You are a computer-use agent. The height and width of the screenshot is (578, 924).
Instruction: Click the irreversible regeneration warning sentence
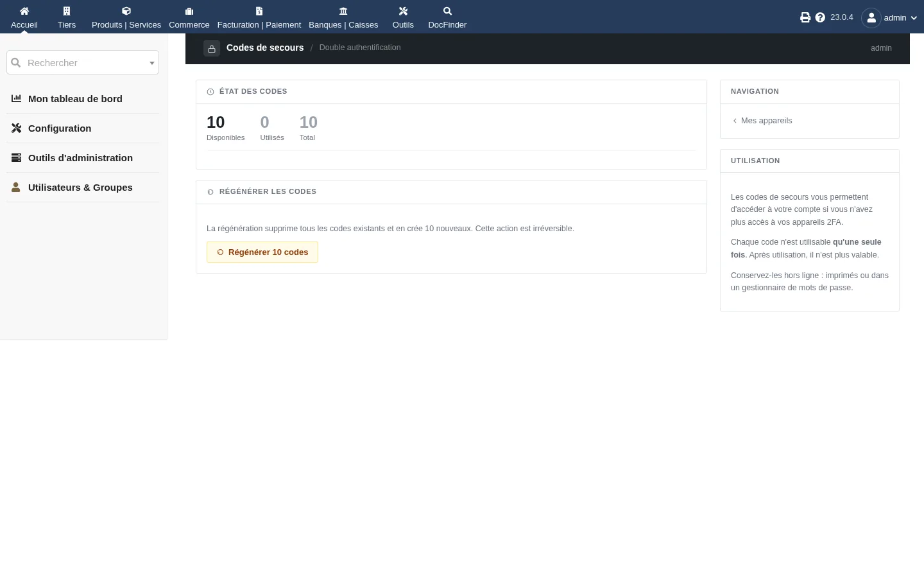coord(390,229)
